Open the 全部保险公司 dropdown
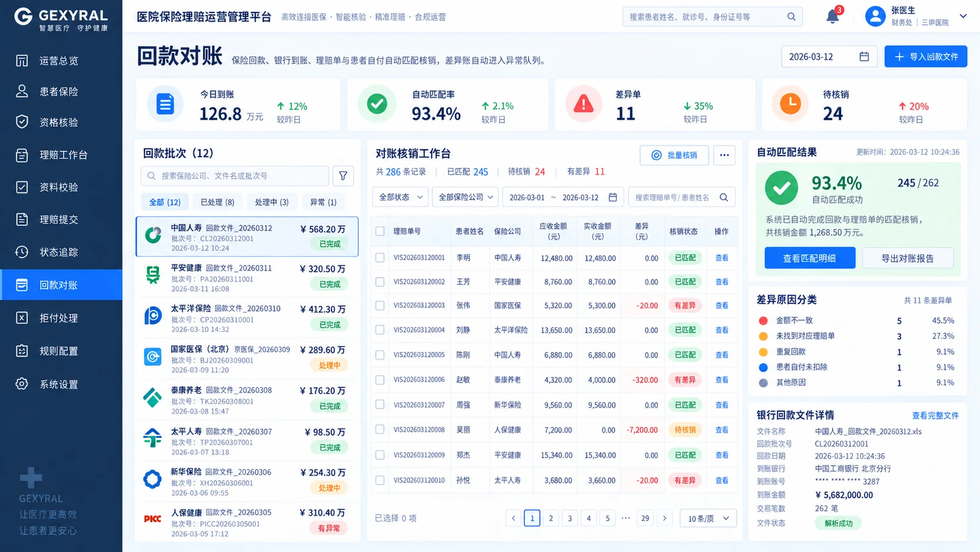Image resolution: width=980 pixels, height=552 pixels. (465, 197)
